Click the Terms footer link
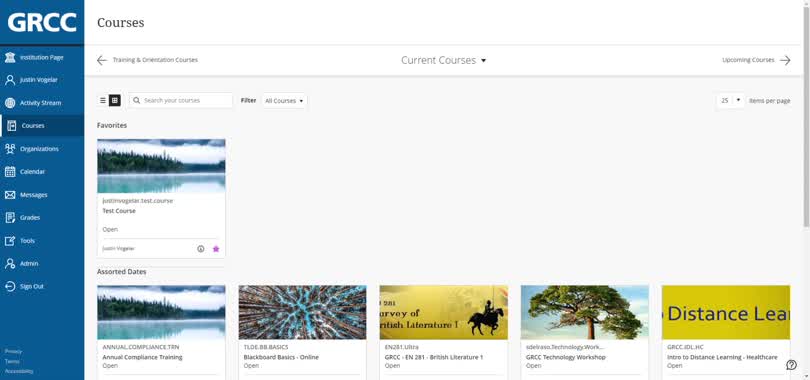Image resolution: width=810 pixels, height=380 pixels. 12,361
